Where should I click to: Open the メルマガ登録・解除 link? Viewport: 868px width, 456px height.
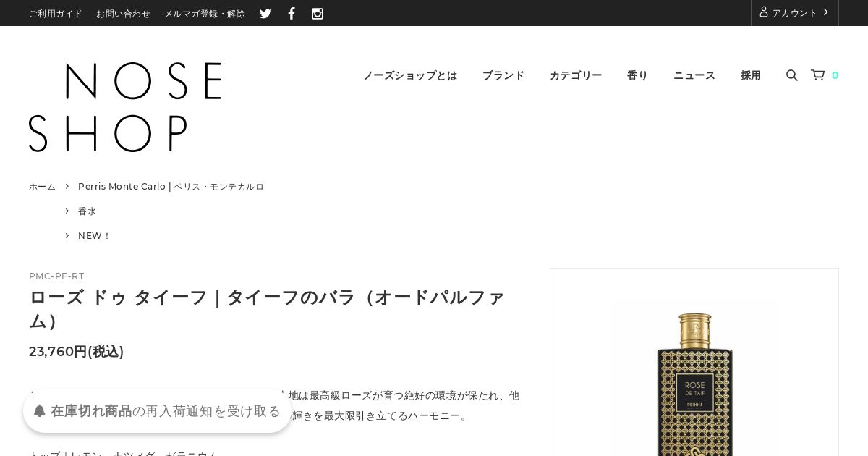(205, 14)
